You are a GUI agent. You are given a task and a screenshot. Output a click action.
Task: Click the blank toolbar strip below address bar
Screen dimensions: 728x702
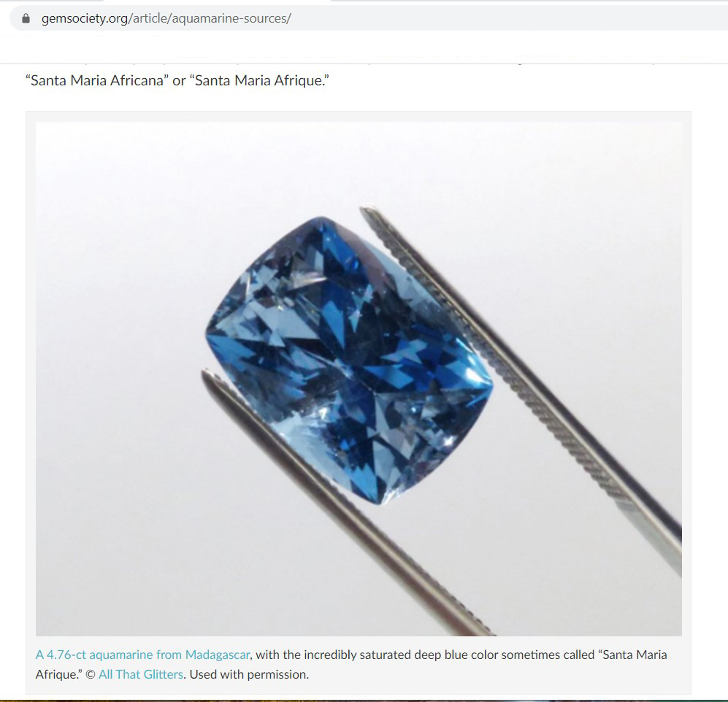point(364,47)
